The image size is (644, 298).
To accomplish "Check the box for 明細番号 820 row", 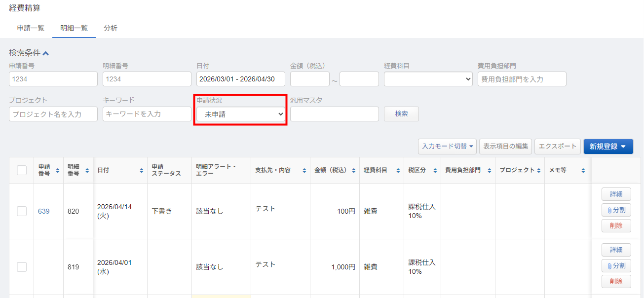I will click(x=22, y=211).
